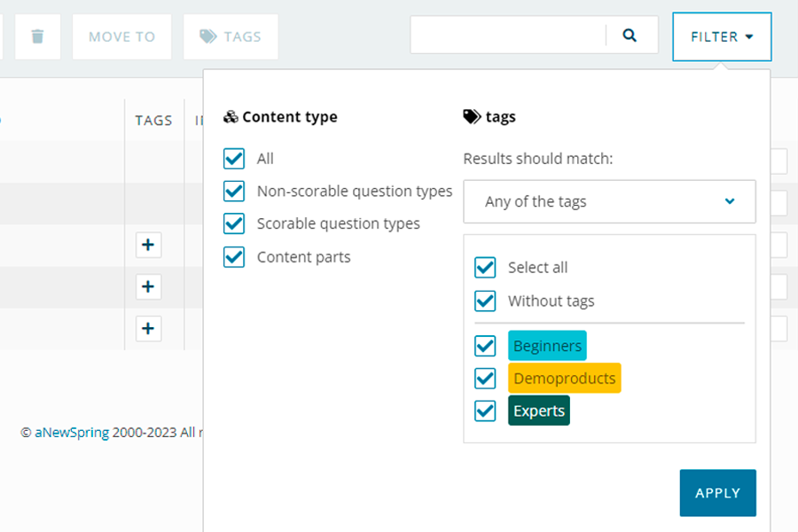Viewport: 798px width, 532px height.
Task: Click the first plus add-tag icon
Action: [x=148, y=246]
